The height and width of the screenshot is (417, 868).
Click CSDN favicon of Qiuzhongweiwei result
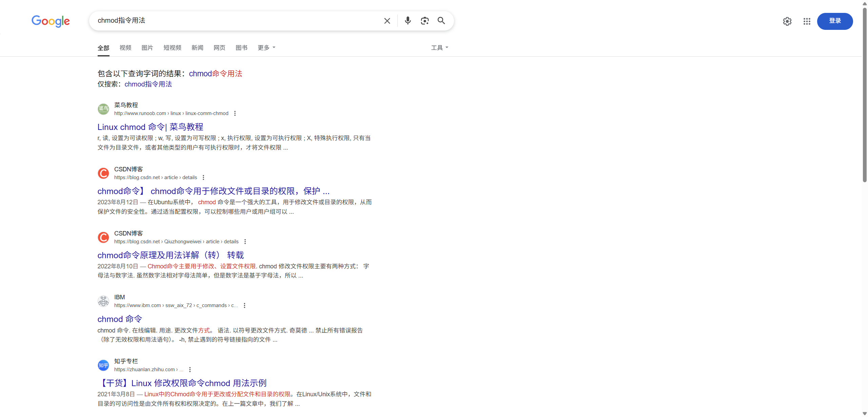pos(103,237)
